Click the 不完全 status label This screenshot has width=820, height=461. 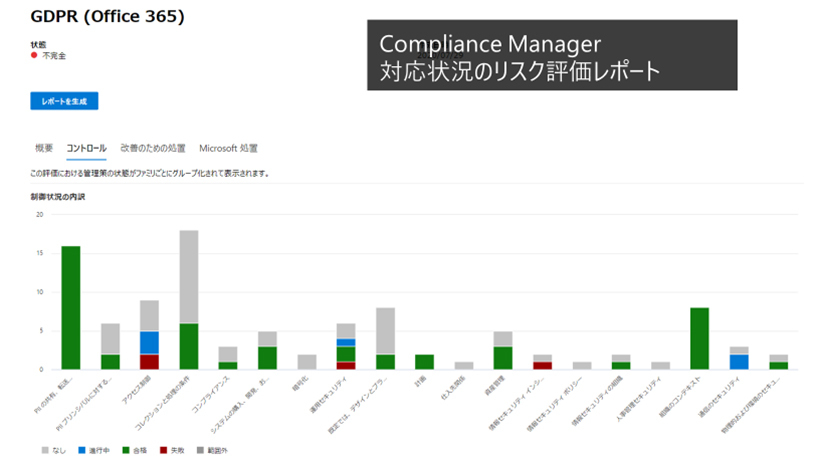point(54,55)
